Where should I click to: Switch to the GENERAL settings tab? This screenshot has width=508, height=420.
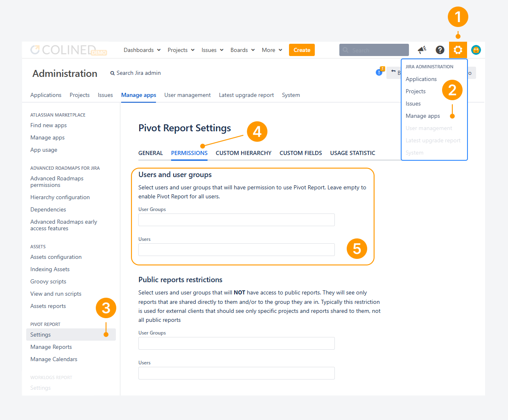151,153
